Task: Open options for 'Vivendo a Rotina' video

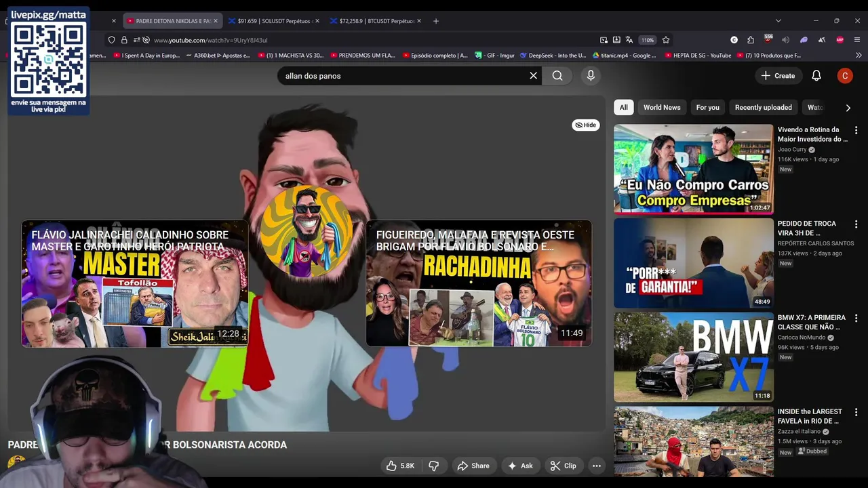Action: pos(856,130)
